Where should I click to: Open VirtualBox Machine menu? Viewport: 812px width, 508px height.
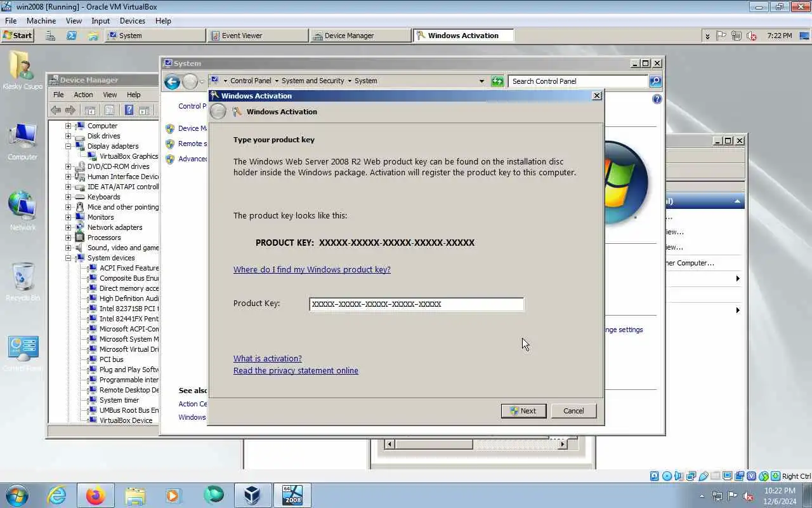41,21
